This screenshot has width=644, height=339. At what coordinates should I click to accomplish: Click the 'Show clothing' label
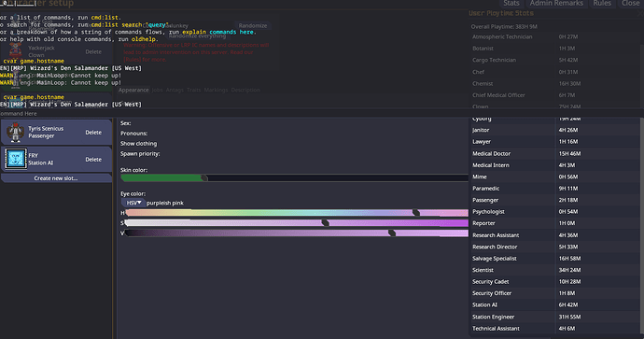138,144
